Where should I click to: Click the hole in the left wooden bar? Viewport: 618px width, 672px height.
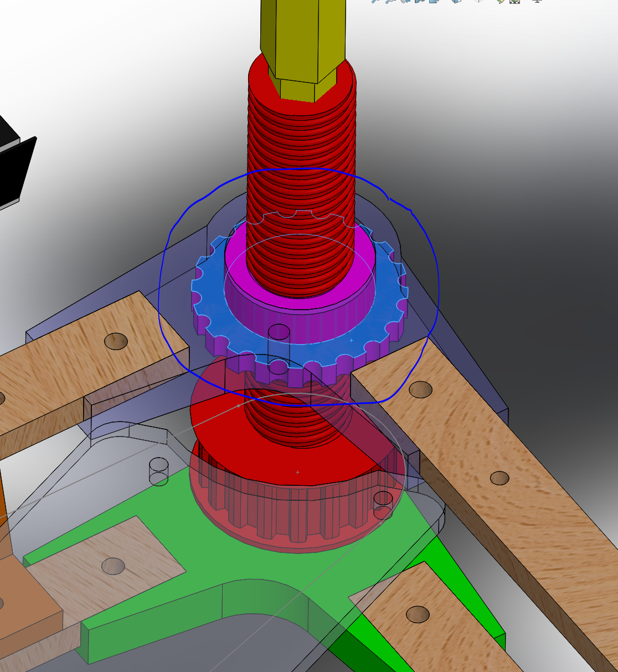tap(116, 341)
